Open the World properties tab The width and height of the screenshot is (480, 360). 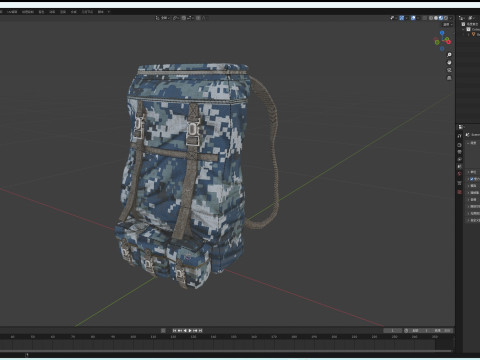tap(459, 174)
